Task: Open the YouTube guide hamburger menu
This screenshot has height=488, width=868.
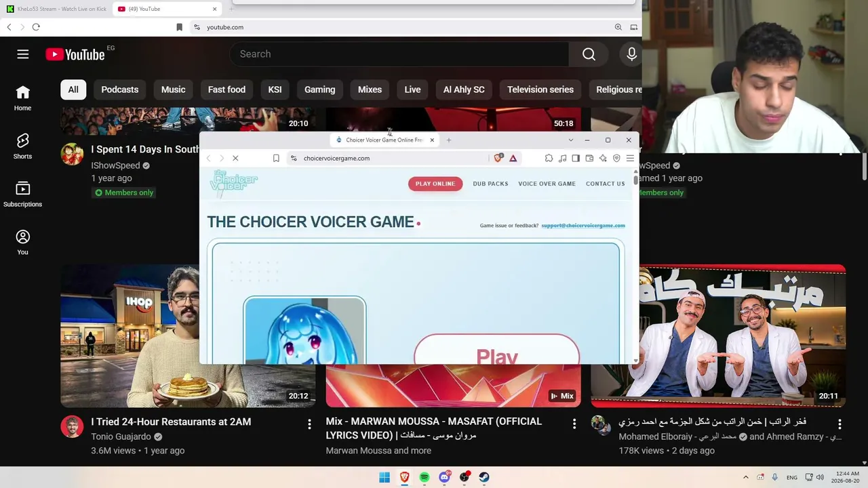Action: (x=23, y=54)
